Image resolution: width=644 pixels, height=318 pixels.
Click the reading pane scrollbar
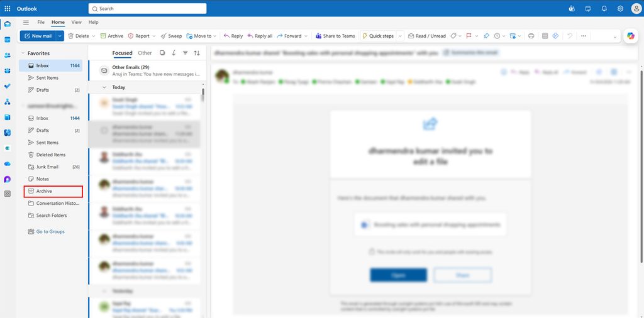pyautogui.click(x=641, y=166)
